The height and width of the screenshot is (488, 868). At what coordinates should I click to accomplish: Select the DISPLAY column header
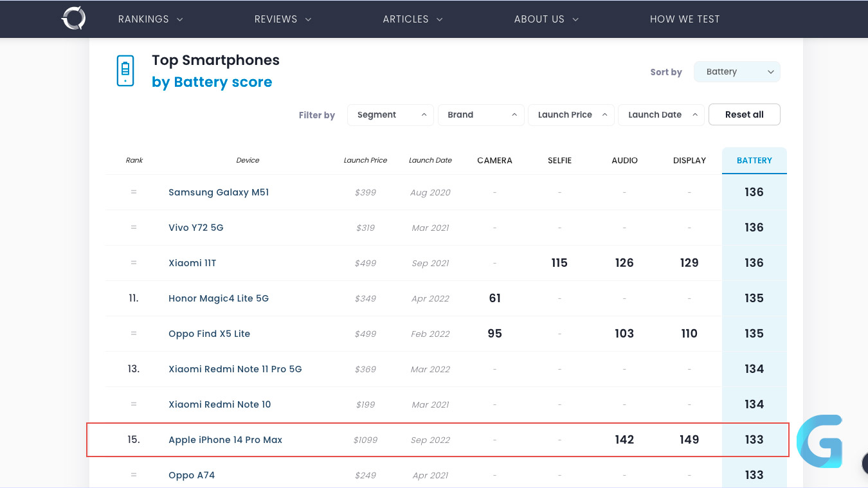point(689,160)
